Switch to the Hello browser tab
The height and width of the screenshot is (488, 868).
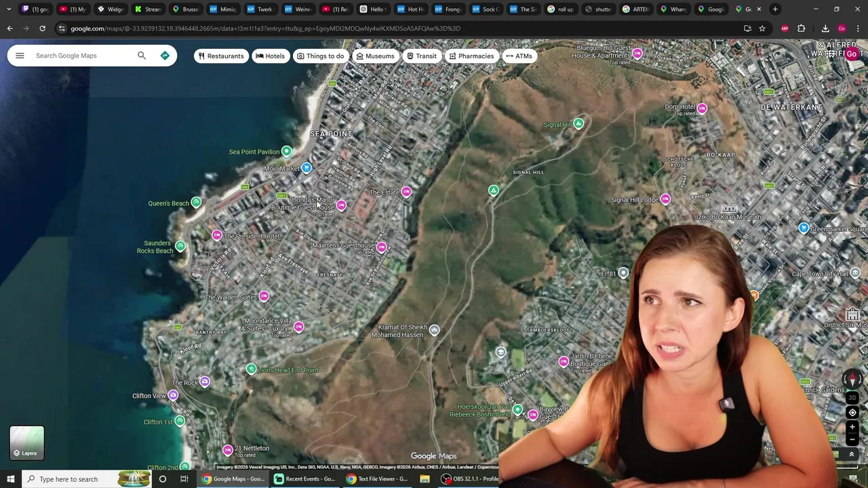pyautogui.click(x=372, y=9)
